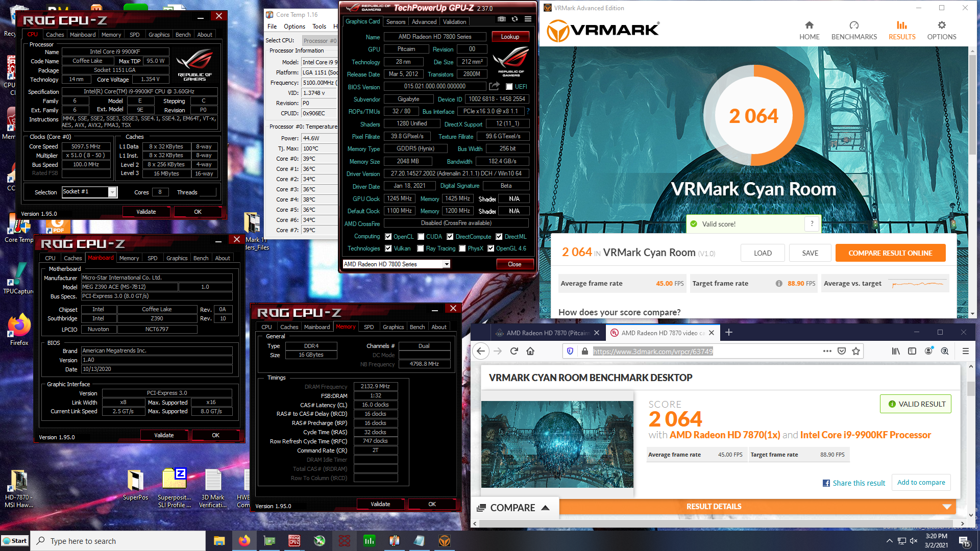Open Firefox library icon
This screenshot has height=551, width=980.
point(896,351)
